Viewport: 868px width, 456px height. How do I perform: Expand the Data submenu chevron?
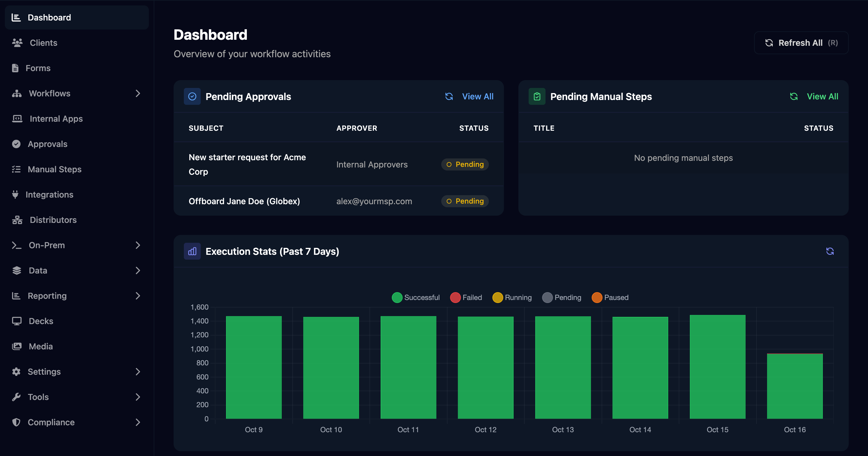(137, 270)
